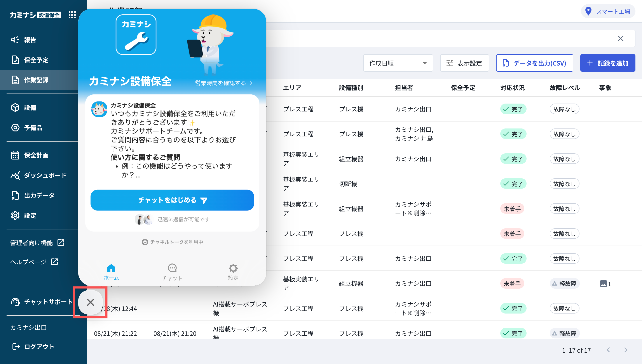Clear the search bar with X
This screenshot has height=364, width=642.
pyautogui.click(x=620, y=38)
